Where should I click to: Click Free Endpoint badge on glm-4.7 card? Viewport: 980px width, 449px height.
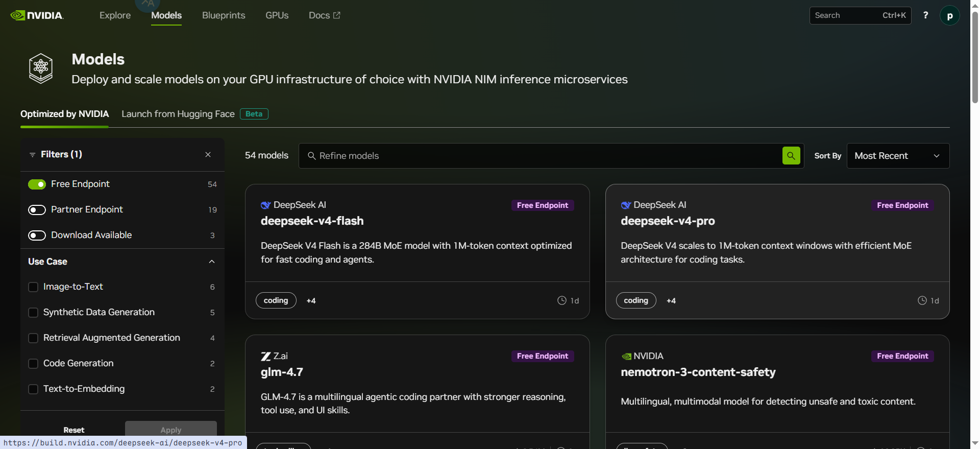click(543, 356)
